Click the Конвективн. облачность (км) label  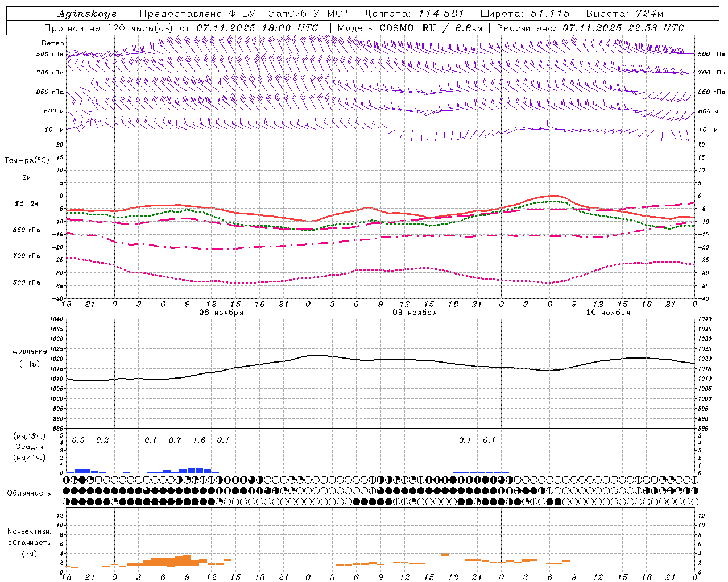click(29, 542)
